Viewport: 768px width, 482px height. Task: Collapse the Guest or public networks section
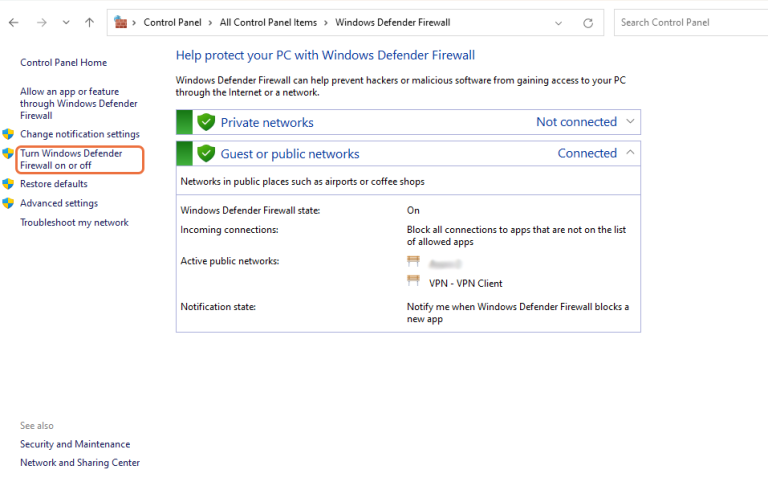[630, 153]
